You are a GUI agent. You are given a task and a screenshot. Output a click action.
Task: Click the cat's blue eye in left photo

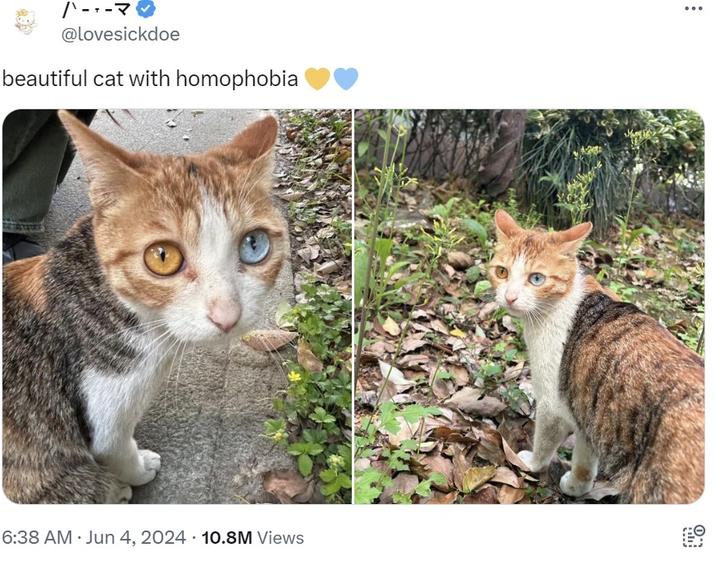pyautogui.click(x=254, y=246)
